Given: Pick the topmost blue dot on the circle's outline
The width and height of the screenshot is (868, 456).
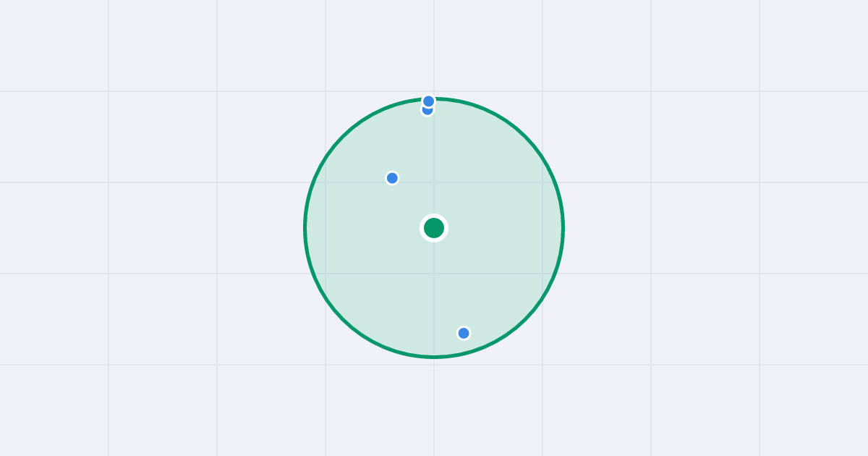Looking at the screenshot, I should 428,101.
